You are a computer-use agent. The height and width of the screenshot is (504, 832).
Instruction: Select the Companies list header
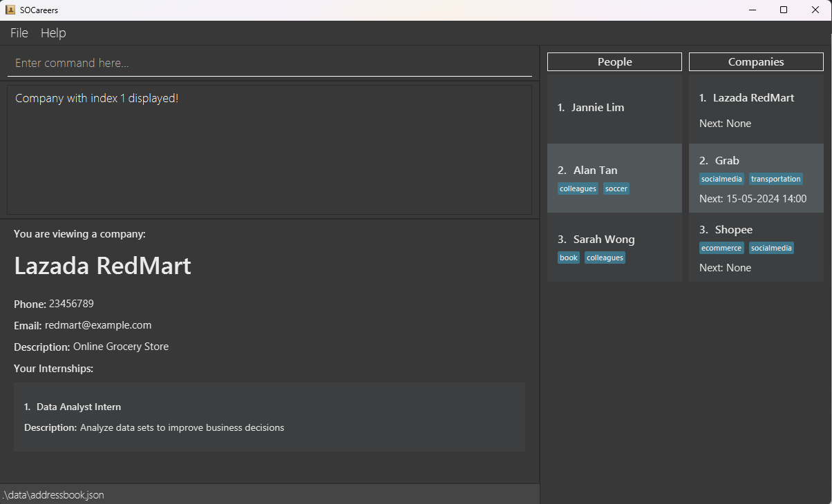[756, 61]
